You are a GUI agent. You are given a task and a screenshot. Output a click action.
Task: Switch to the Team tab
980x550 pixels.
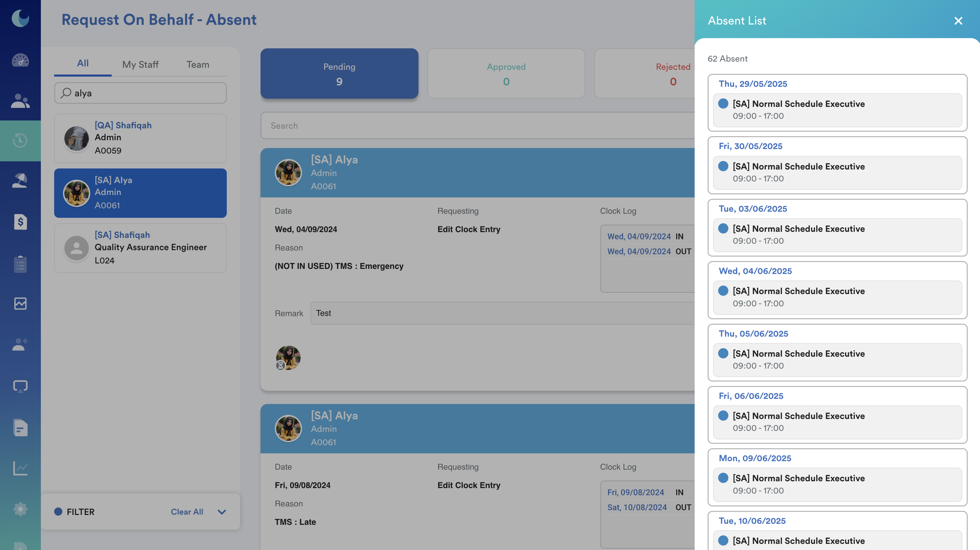[x=197, y=64]
